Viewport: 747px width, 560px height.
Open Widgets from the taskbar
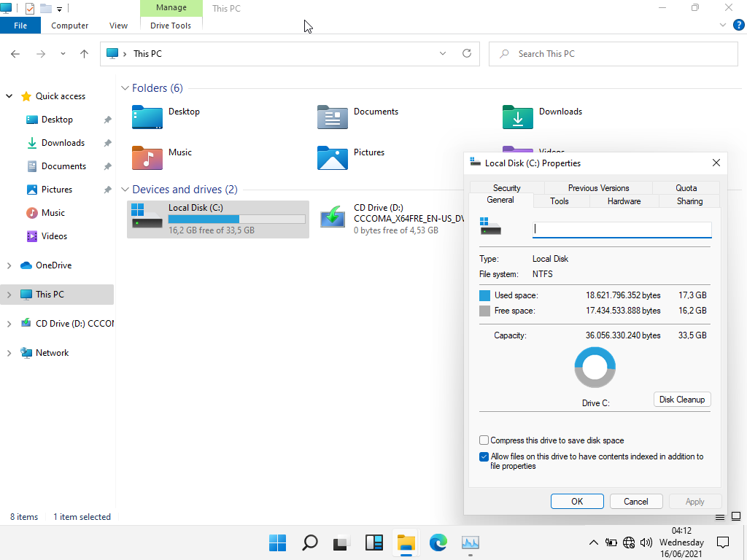(374, 542)
